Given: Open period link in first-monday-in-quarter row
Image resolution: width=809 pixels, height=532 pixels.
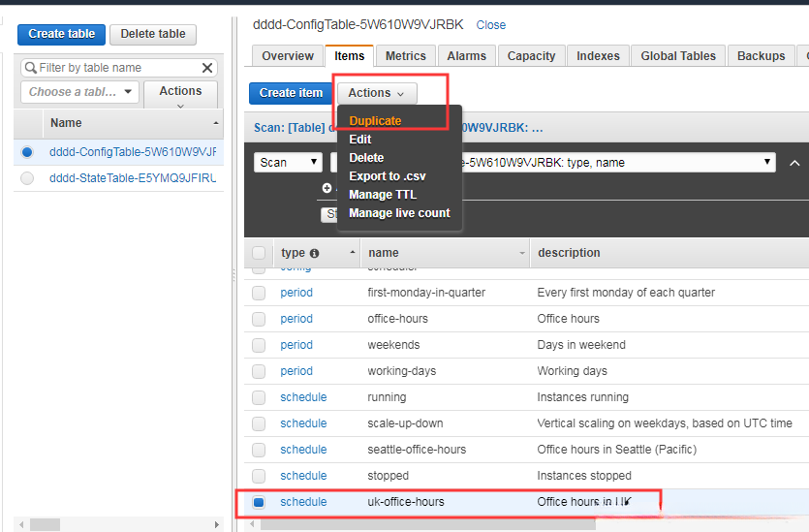Looking at the screenshot, I should 296,293.
